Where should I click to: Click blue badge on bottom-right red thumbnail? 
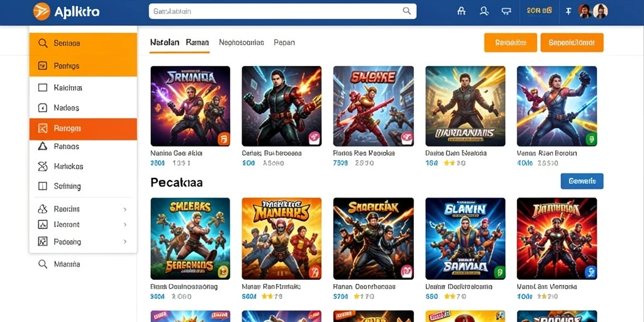click(x=590, y=271)
